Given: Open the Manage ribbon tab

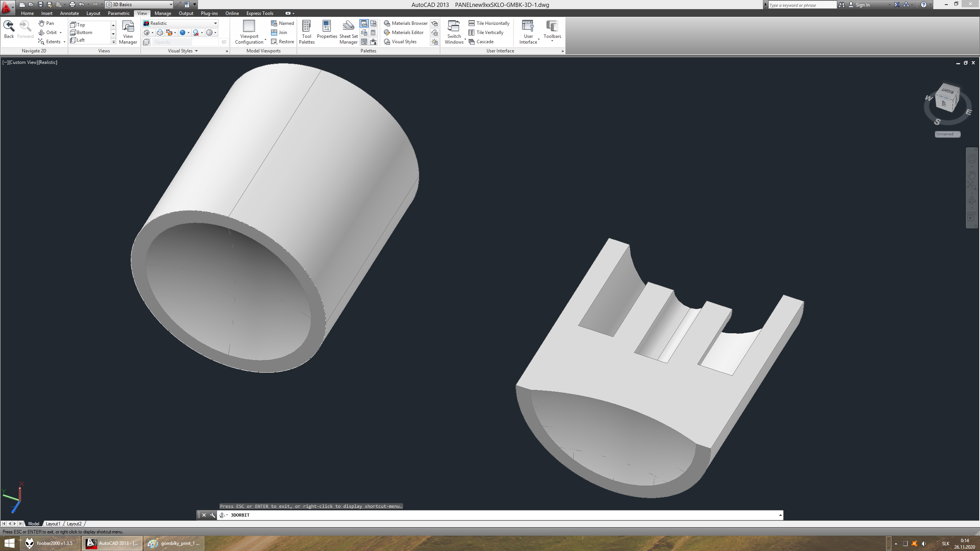Looking at the screenshot, I should (x=163, y=13).
